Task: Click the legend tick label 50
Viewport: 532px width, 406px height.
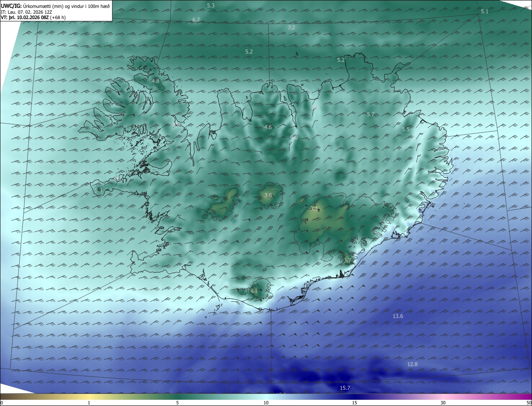Action: [529, 403]
